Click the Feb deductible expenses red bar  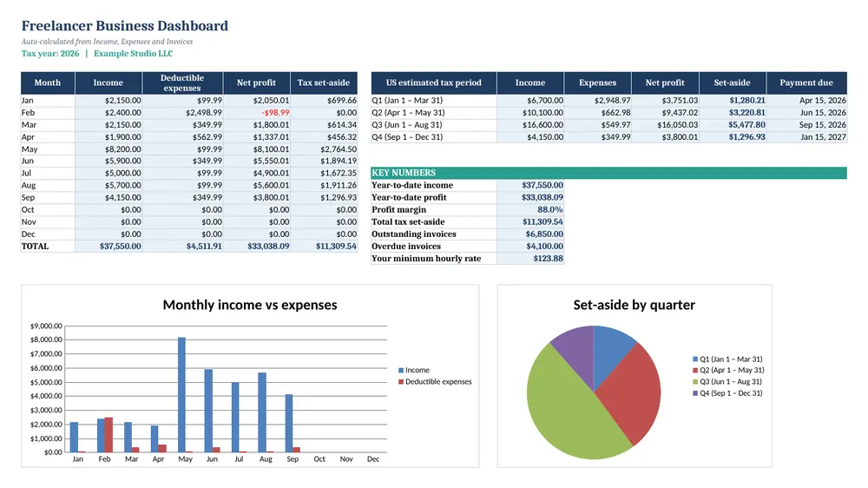click(108, 435)
